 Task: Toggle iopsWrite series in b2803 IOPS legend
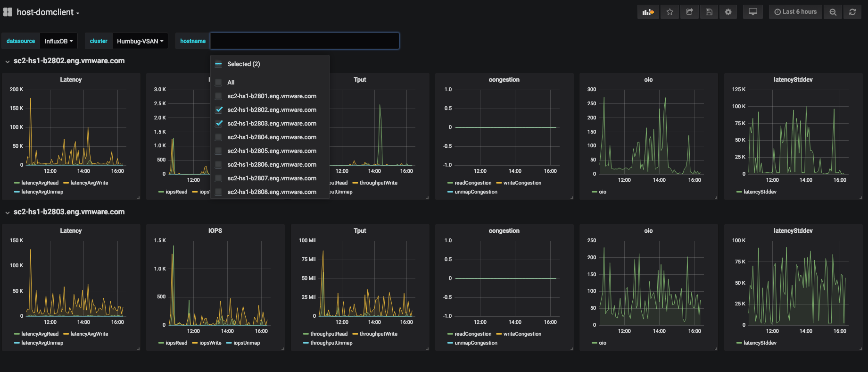click(x=210, y=343)
